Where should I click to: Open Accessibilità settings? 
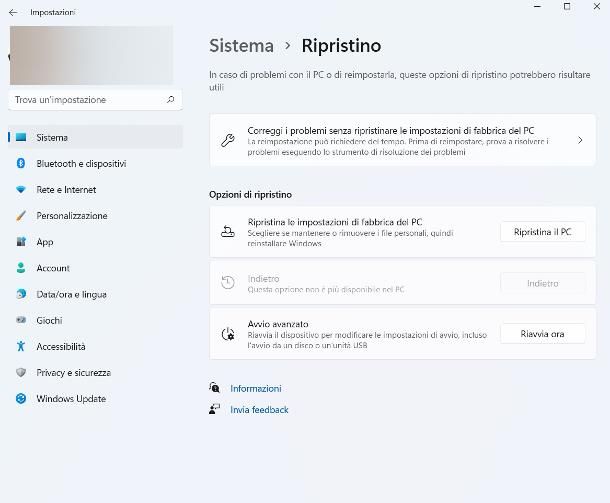95,346
